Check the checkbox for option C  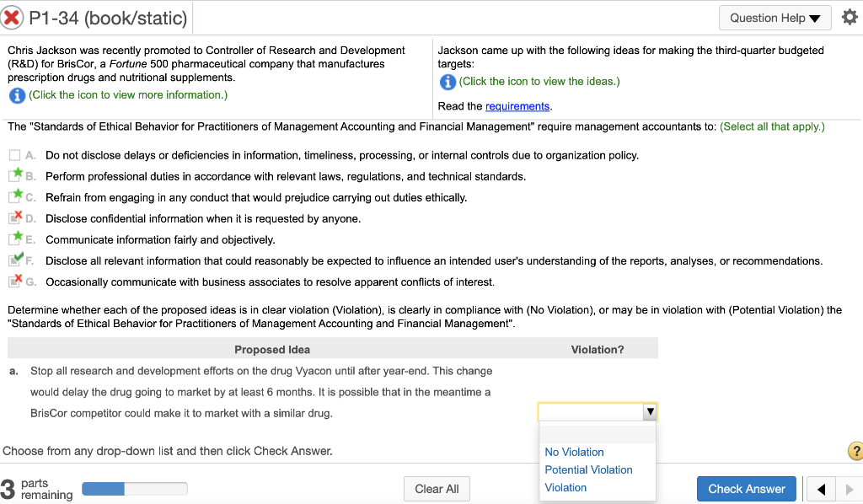[13, 196]
